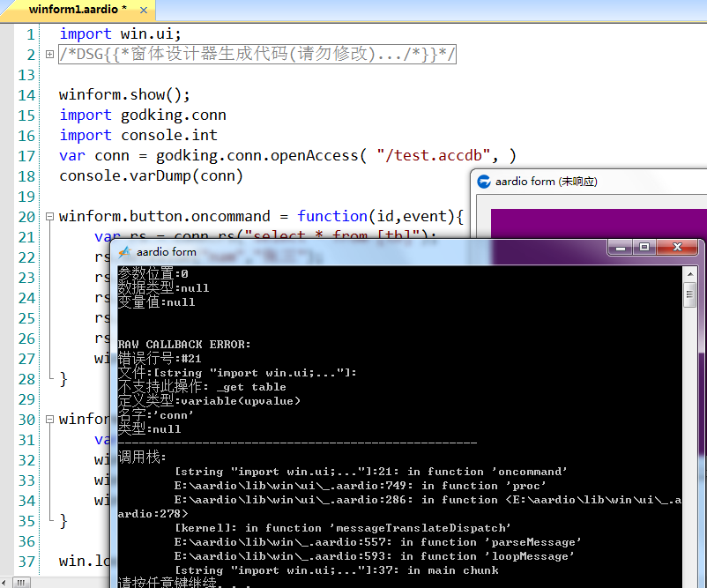Click the 'messageTranslateDispatch' stack trace line

[343, 528]
